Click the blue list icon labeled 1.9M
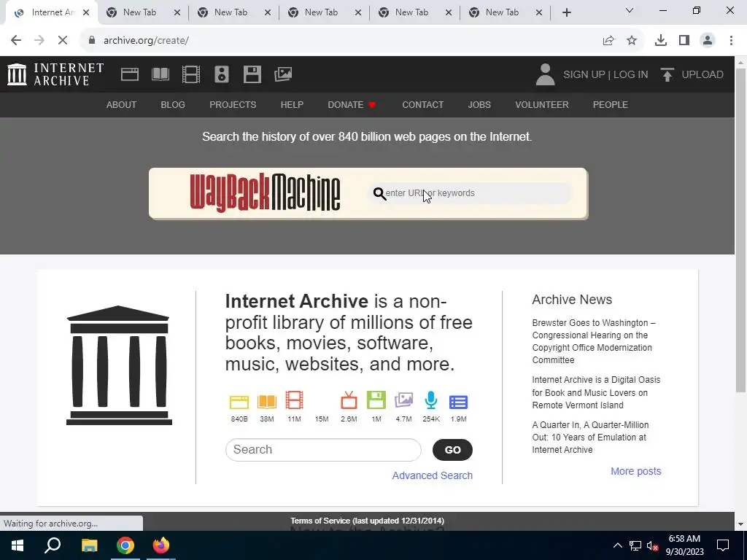Viewport: 747px width, 560px height. (x=458, y=402)
